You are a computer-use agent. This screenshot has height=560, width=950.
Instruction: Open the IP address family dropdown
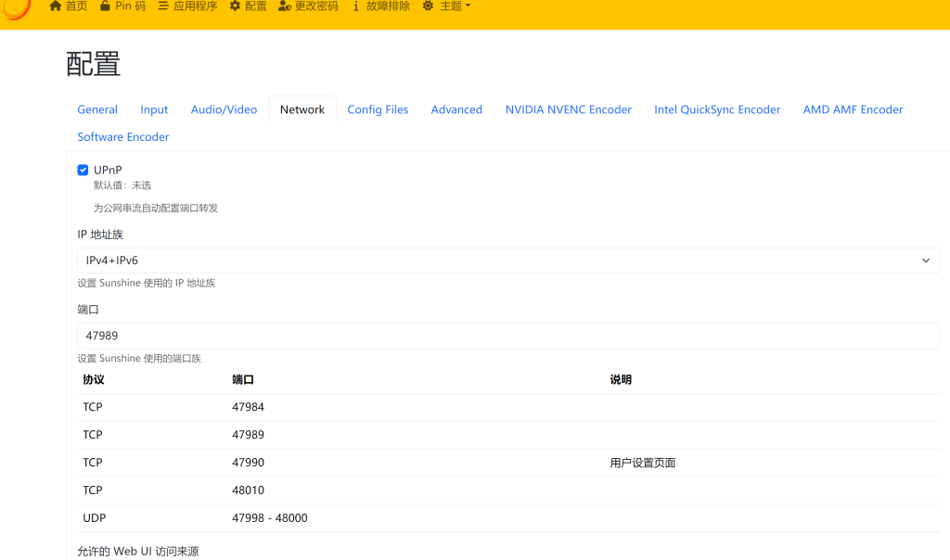click(507, 261)
